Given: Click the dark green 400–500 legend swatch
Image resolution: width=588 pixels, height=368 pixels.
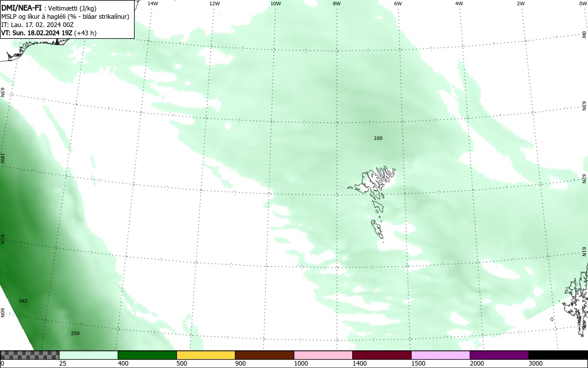Looking at the screenshot, I should click(x=147, y=355).
